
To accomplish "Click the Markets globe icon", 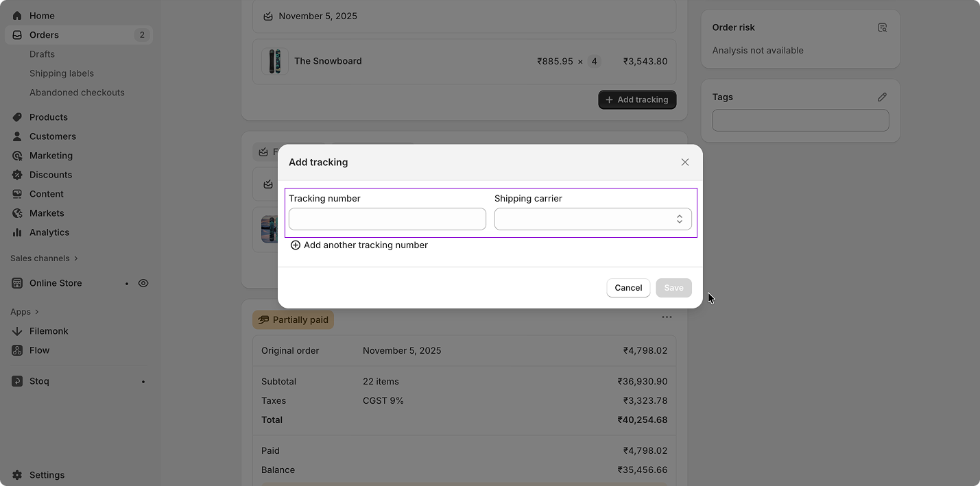I will [16, 212].
